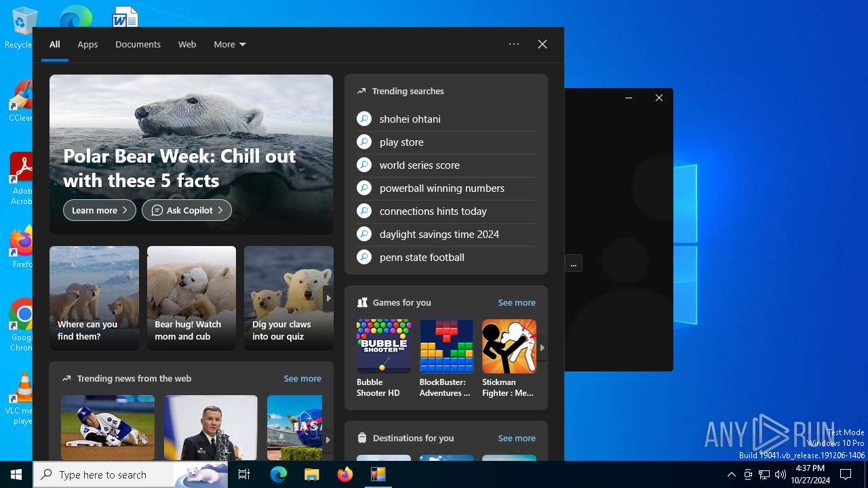Screen dimensions: 868x488
Task: Open the military officer news thumbnail
Action: pyautogui.click(x=211, y=428)
